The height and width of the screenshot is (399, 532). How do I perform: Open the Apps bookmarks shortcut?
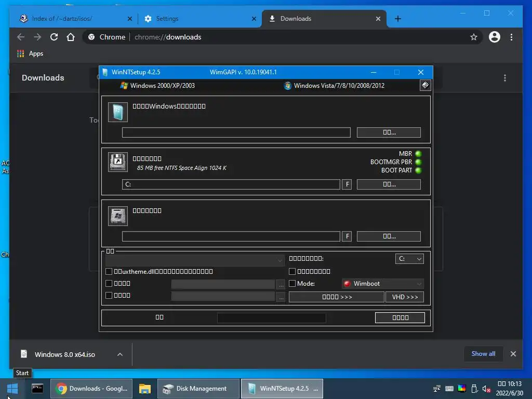coord(30,54)
